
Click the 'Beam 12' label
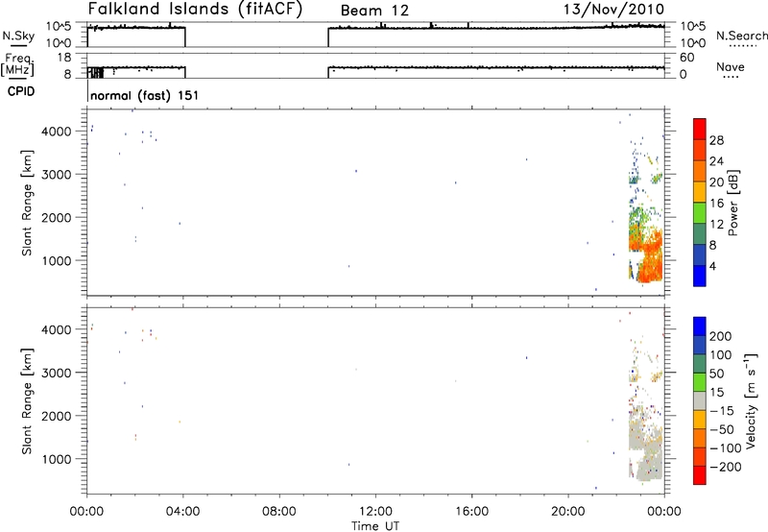pyautogui.click(x=374, y=11)
